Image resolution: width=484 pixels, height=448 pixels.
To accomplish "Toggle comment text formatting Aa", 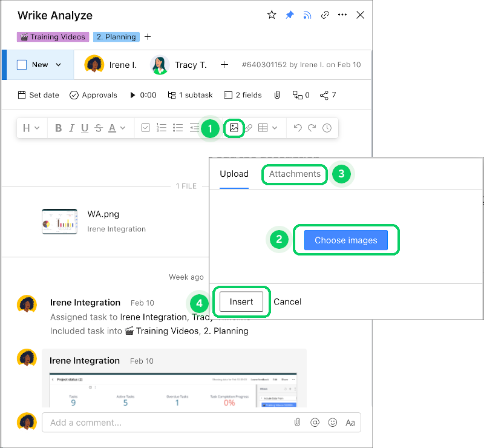I will (x=350, y=423).
